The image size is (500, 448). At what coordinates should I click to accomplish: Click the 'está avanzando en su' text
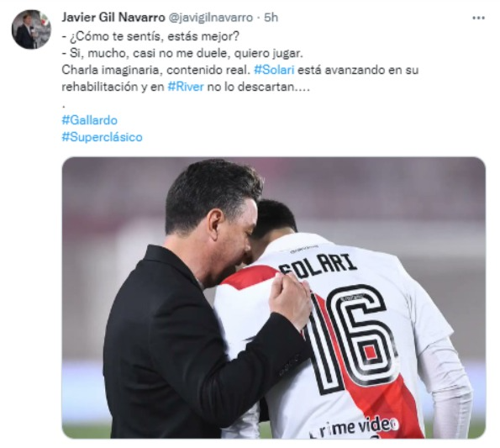point(358,70)
